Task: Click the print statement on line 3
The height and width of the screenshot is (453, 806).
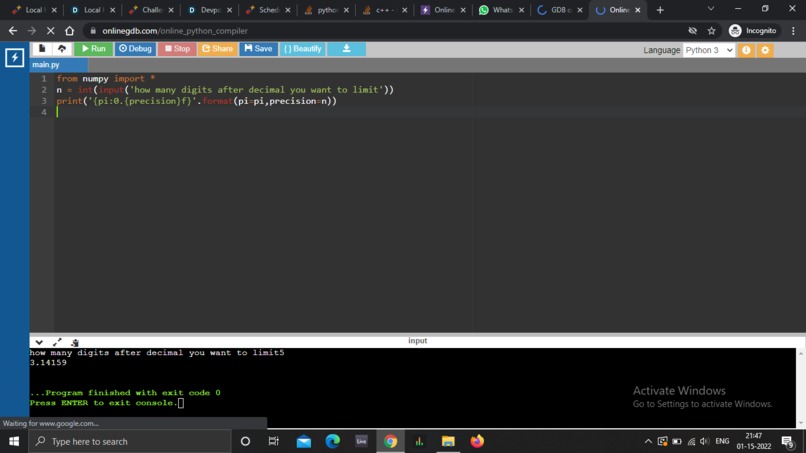Action: click(196, 101)
